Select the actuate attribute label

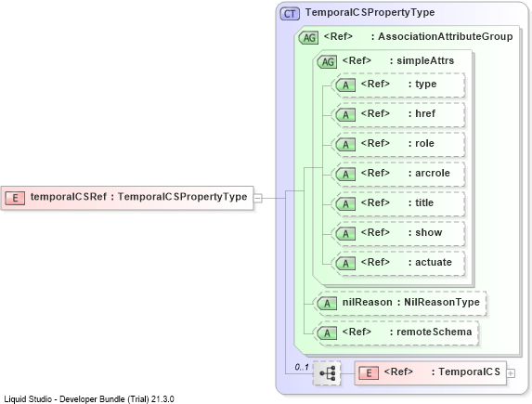pyautogui.click(x=434, y=262)
